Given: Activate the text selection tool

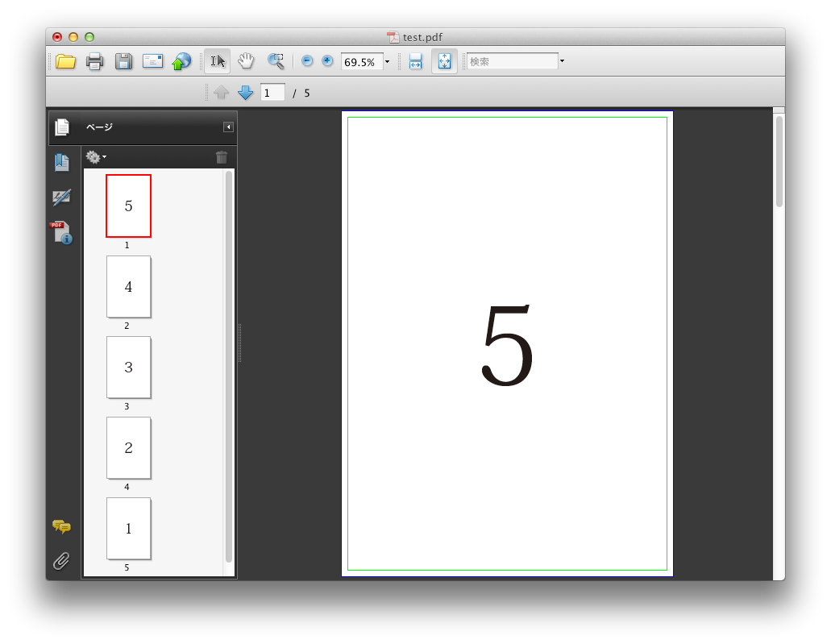Looking at the screenshot, I should pos(218,61).
